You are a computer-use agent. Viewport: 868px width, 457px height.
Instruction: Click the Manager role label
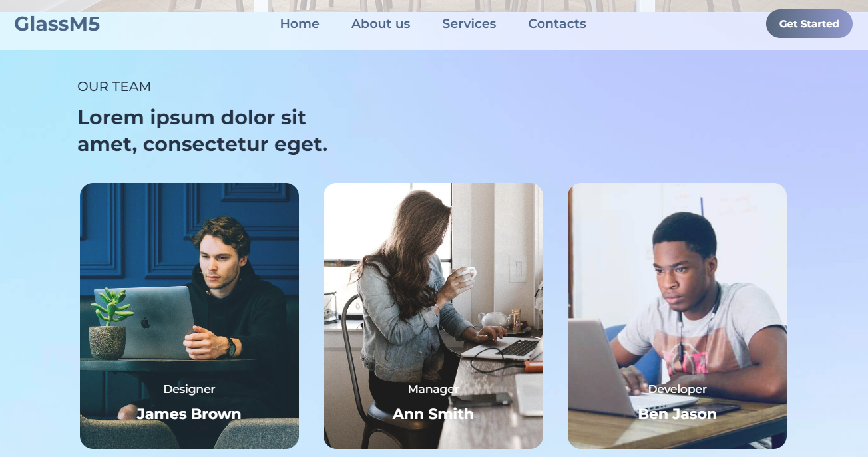pos(433,389)
